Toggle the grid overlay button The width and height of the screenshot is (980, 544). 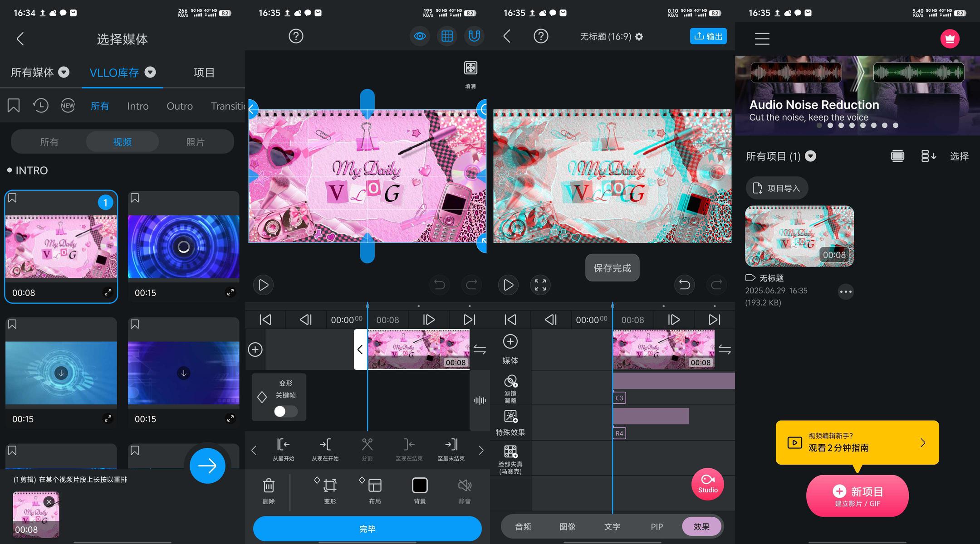coord(447,36)
